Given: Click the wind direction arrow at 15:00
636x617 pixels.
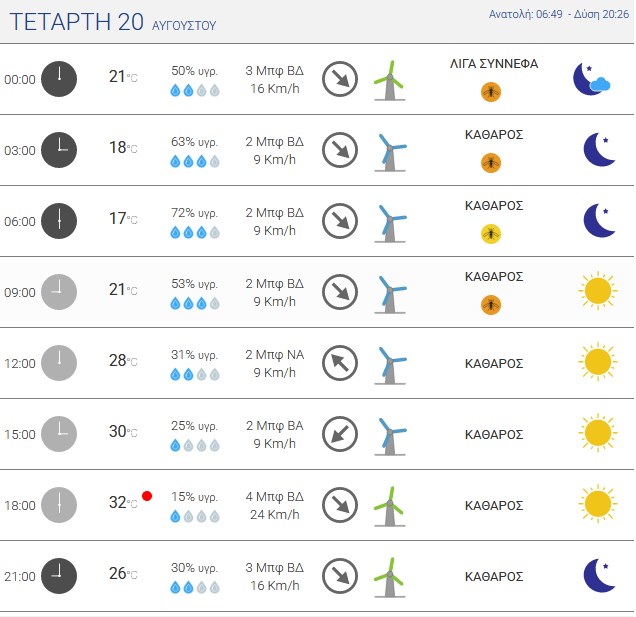Looking at the screenshot, I should tap(340, 434).
